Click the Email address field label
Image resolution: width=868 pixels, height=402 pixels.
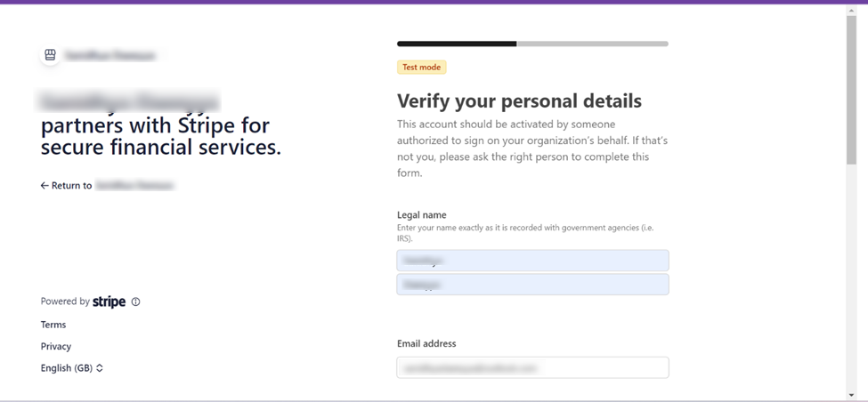point(426,343)
